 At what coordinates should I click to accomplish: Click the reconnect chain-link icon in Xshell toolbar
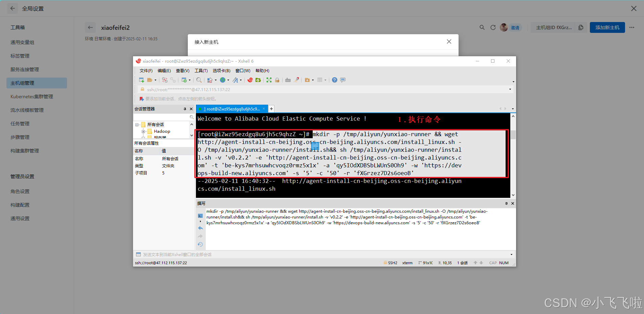(x=173, y=80)
